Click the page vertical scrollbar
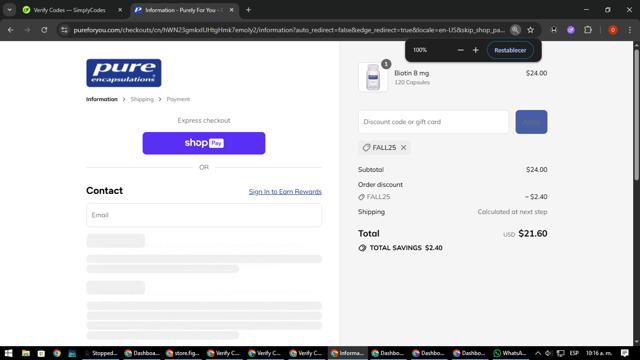This screenshot has height=360, width=640. pos(636,114)
